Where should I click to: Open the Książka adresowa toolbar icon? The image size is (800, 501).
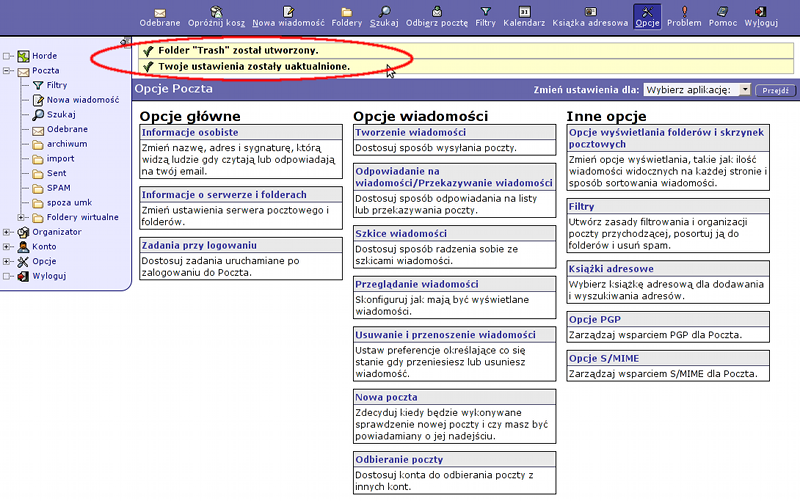tap(590, 12)
